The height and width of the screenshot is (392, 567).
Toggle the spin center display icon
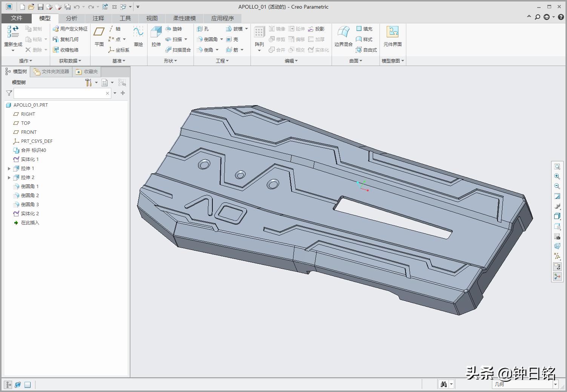point(557,276)
